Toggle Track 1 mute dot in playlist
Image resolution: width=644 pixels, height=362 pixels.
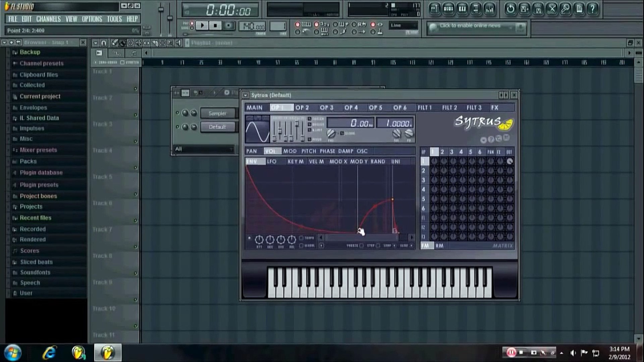pyautogui.click(x=136, y=89)
